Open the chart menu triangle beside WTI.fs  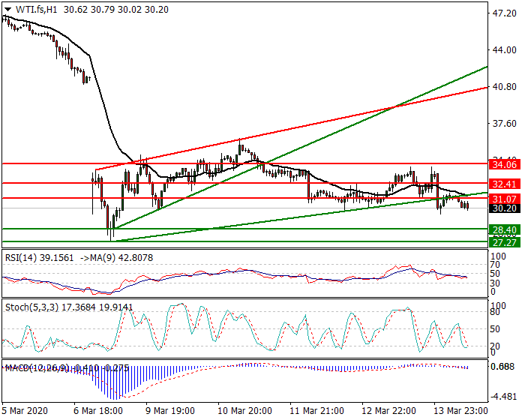[x=7, y=10]
